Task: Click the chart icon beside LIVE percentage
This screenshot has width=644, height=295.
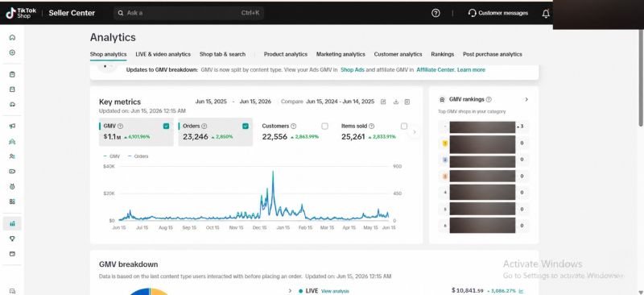Action: 521,291
